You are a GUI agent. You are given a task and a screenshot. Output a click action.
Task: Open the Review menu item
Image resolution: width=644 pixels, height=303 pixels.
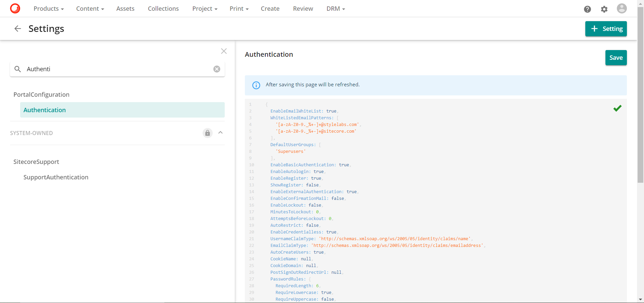click(x=303, y=8)
